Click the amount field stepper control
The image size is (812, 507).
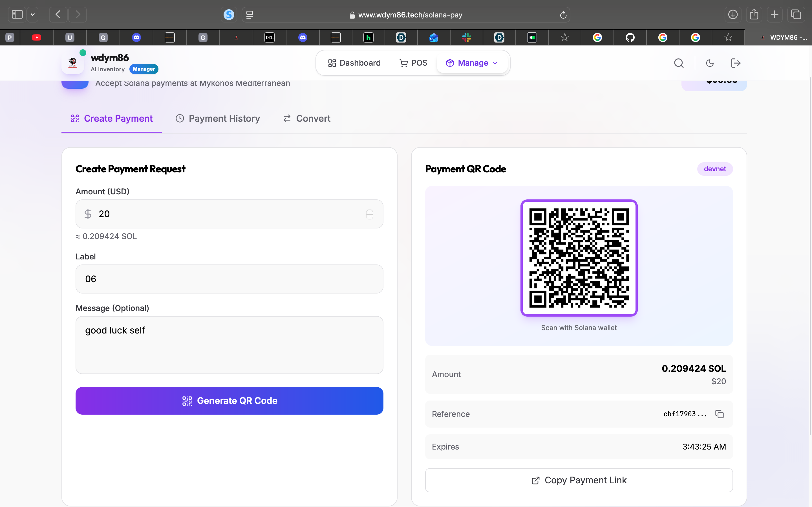point(369,214)
